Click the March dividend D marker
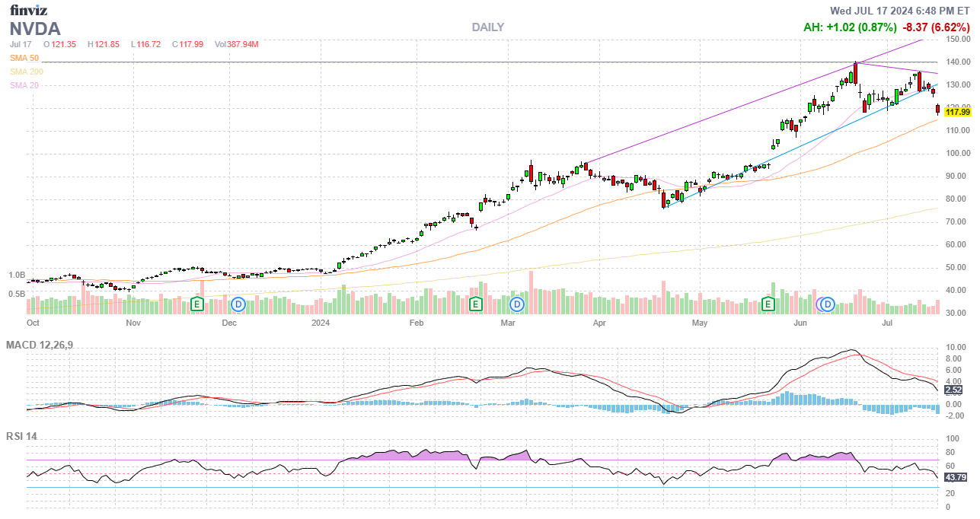Viewport: 980px width, 519px height. pos(517,304)
